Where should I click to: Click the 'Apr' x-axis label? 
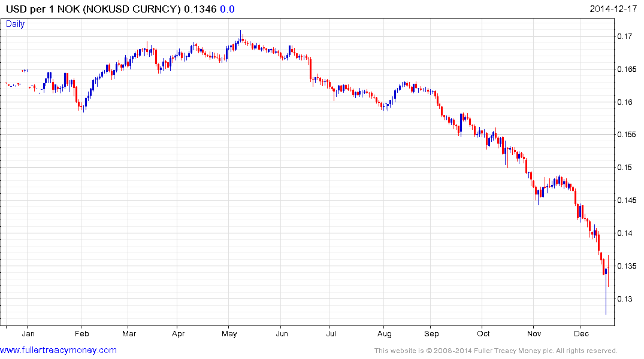(x=179, y=333)
